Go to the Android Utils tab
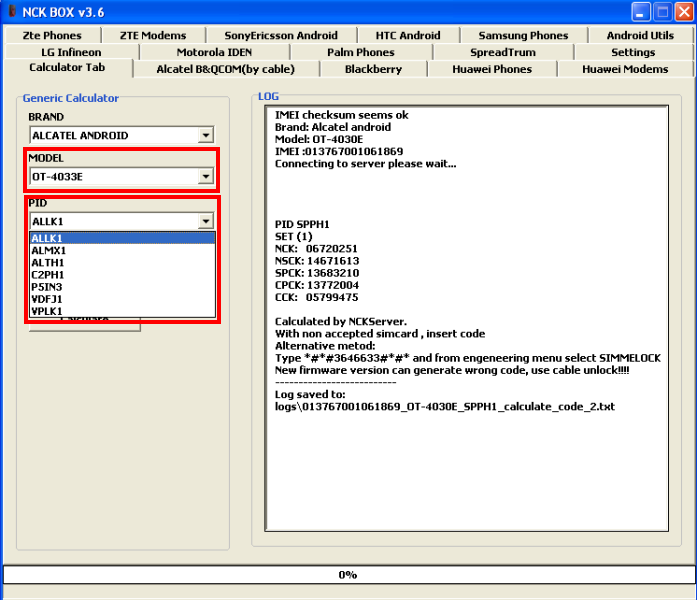The width and height of the screenshot is (697, 600). [640, 35]
